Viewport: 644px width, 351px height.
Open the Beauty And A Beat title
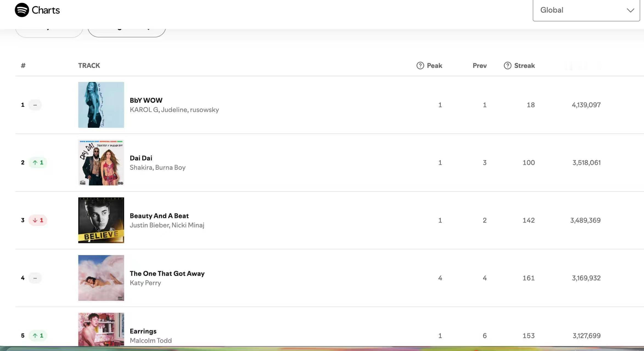coord(159,216)
